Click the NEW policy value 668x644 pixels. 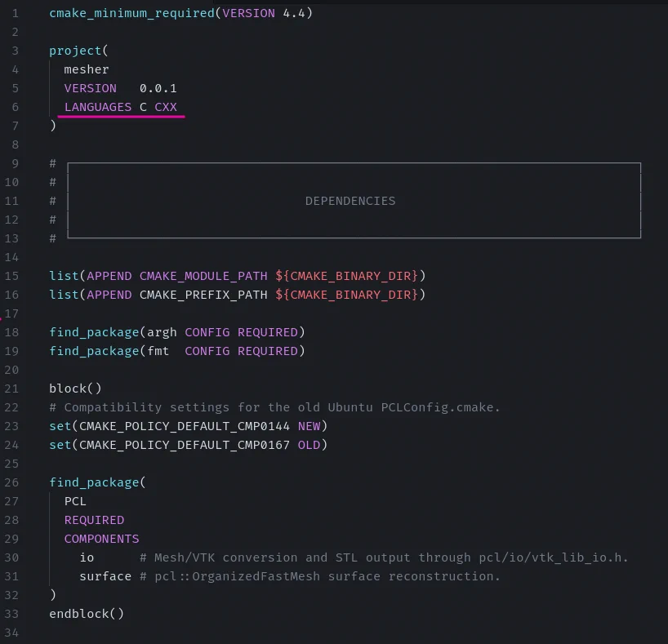[309, 426]
